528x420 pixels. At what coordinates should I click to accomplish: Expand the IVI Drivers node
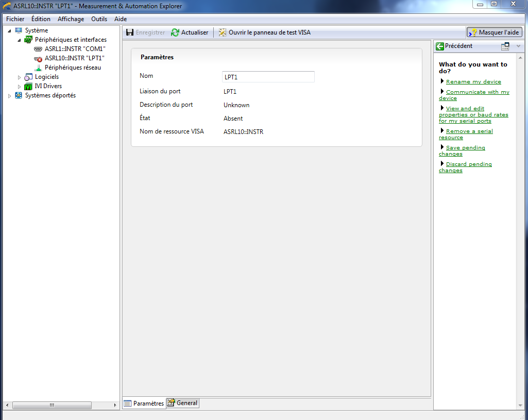(19, 87)
